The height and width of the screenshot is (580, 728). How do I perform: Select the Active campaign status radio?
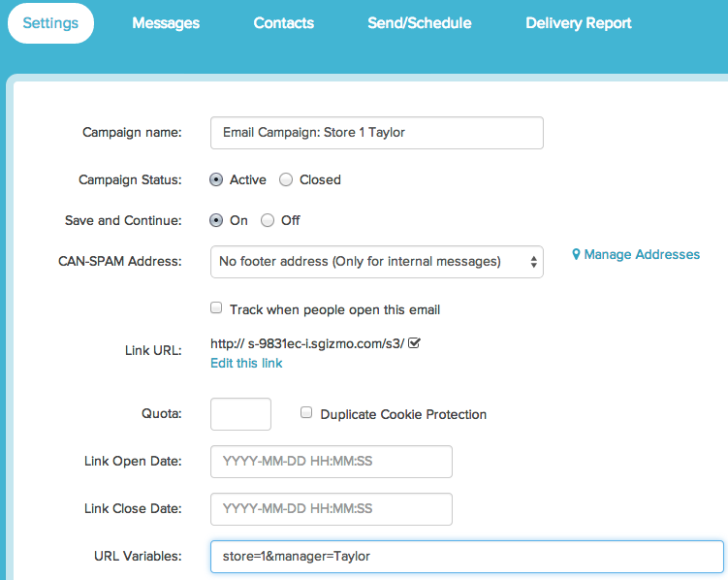[x=216, y=179]
